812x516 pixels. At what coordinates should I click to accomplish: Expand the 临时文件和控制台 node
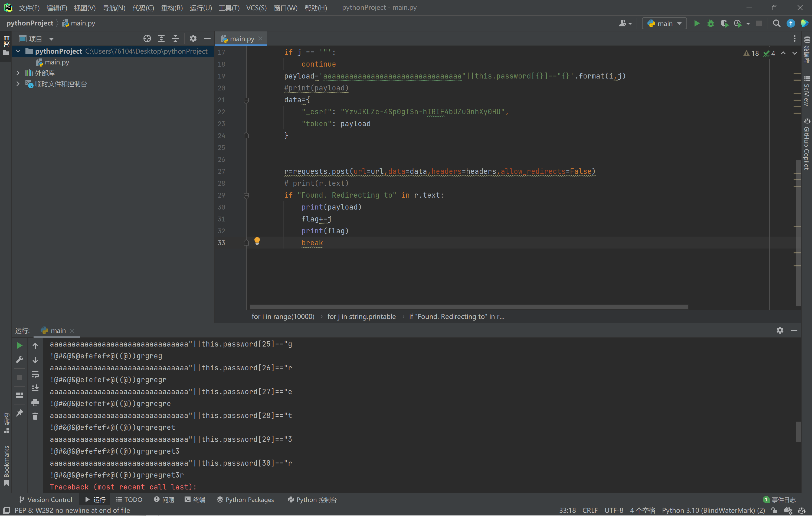pyautogui.click(x=18, y=84)
